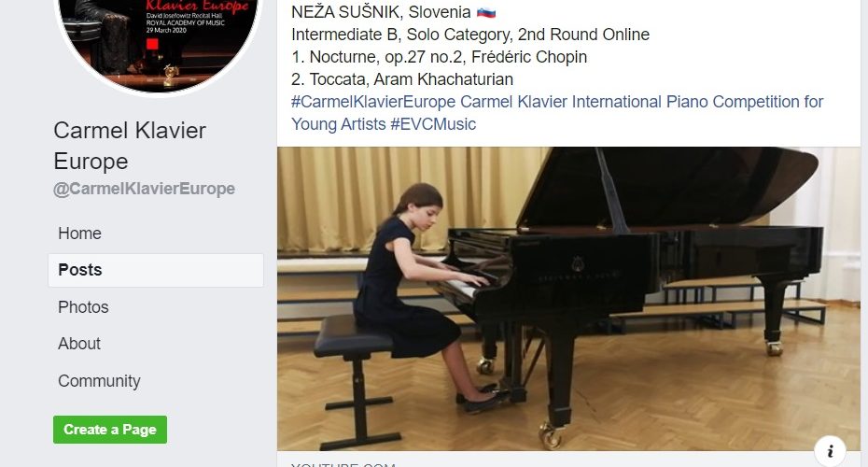Go to the Home section
This screenshot has height=467, width=868.
(79, 233)
